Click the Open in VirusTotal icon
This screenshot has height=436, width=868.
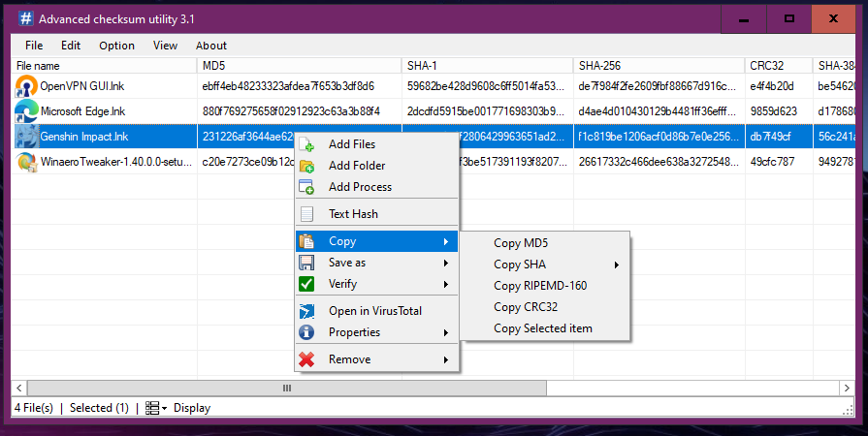click(307, 311)
